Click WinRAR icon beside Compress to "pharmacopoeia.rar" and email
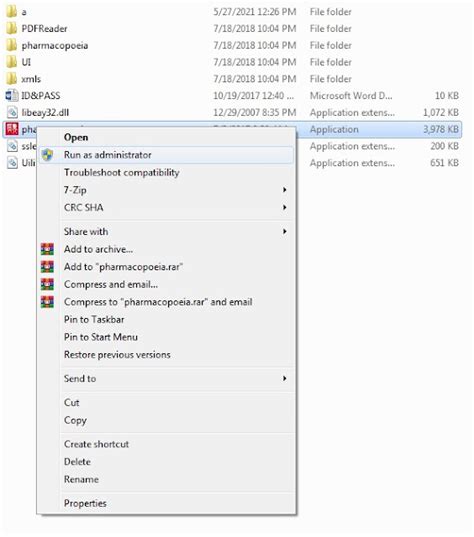Viewport: 474px width, 537px height. pyautogui.click(x=47, y=302)
